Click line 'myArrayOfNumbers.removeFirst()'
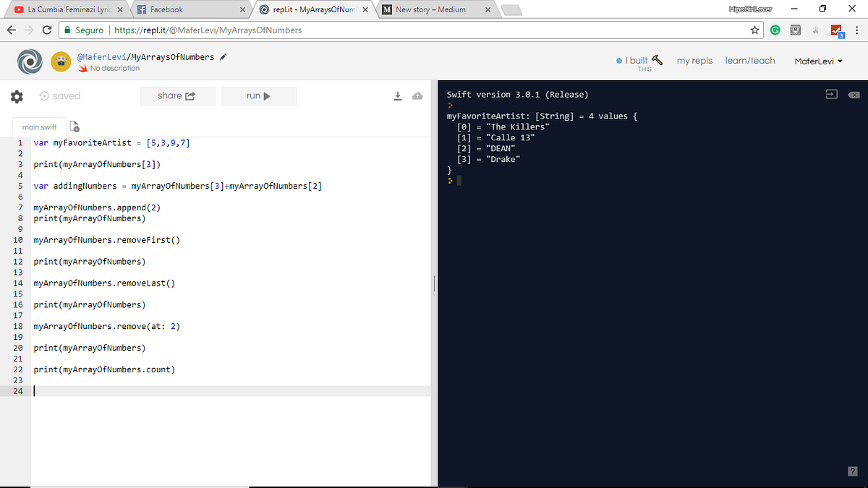 point(106,240)
